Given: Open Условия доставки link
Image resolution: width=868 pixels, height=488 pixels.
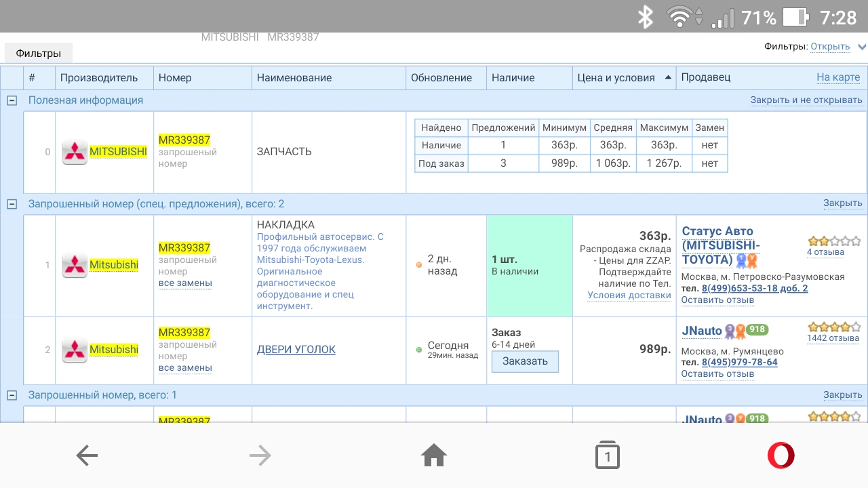Looking at the screenshot, I should point(629,295).
